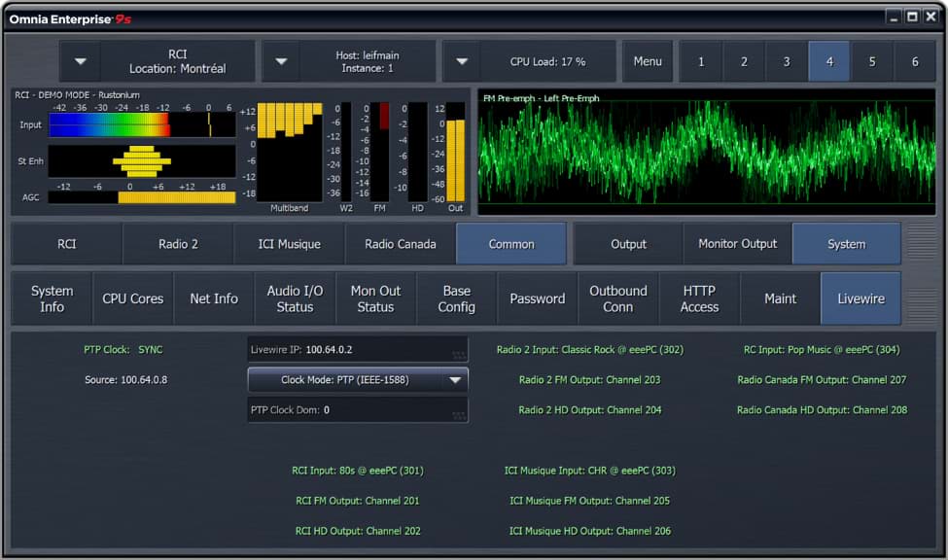Click the AGC gain meter
Image resolution: width=948 pixels, height=560 pixels.
[x=142, y=197]
